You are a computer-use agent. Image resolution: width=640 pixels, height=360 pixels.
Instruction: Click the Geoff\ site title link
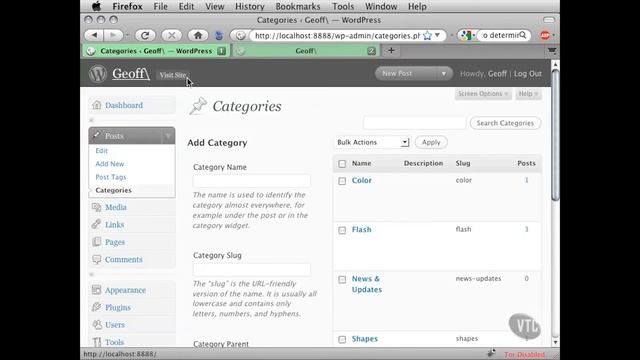click(131, 74)
